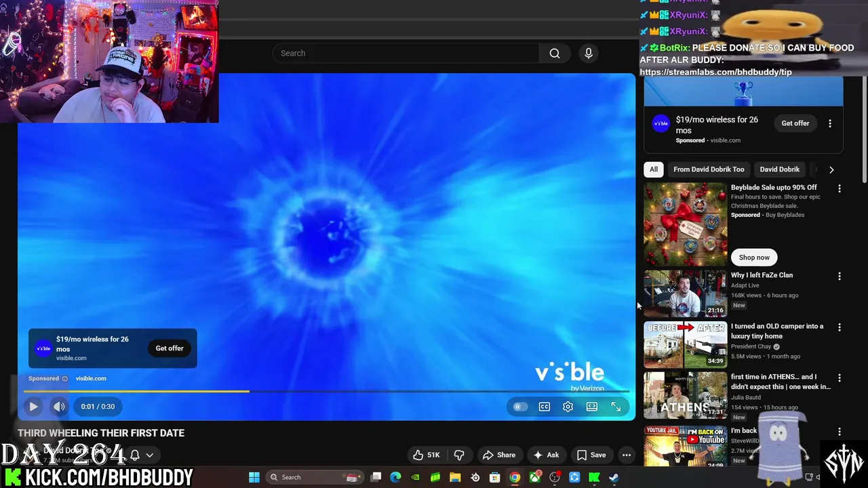868x488 pixels.
Task: Click the streamlabs donation link in chat
Action: 715,72
